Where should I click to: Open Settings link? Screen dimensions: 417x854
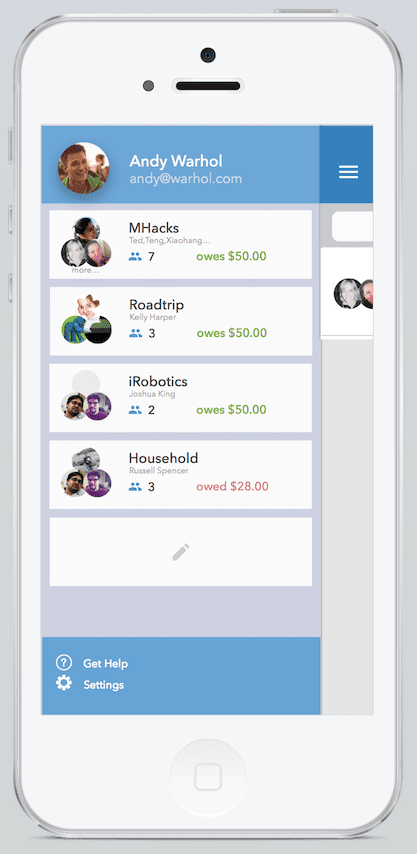tap(103, 685)
